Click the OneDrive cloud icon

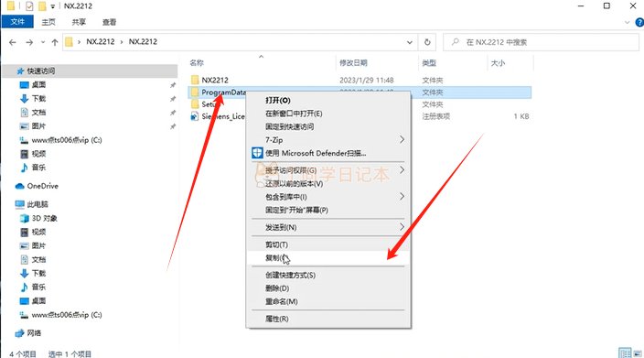pos(19,186)
